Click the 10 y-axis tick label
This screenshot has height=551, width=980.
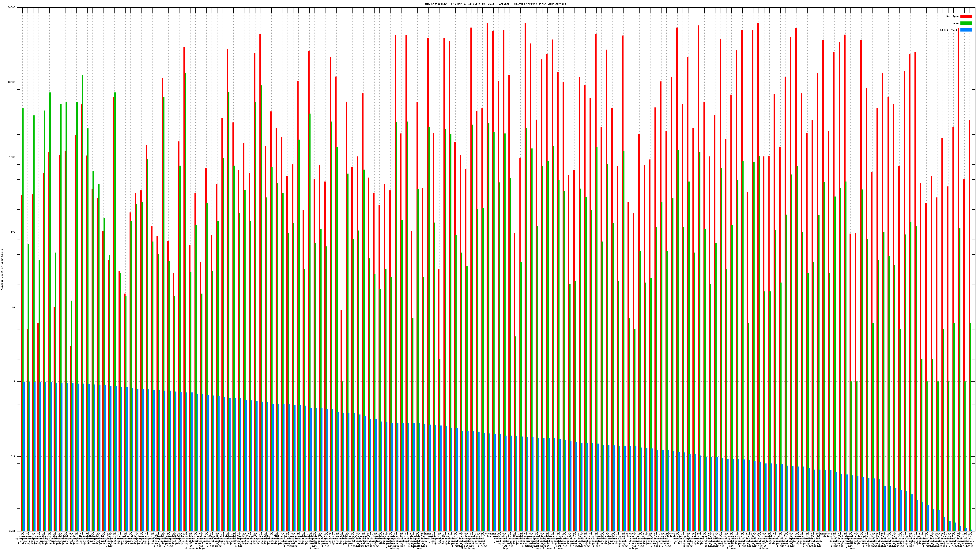point(14,307)
